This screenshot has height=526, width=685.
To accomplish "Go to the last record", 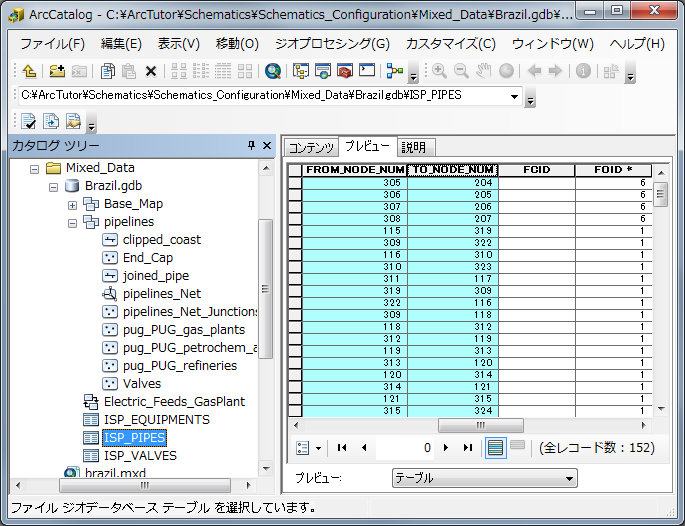I will tap(468, 447).
